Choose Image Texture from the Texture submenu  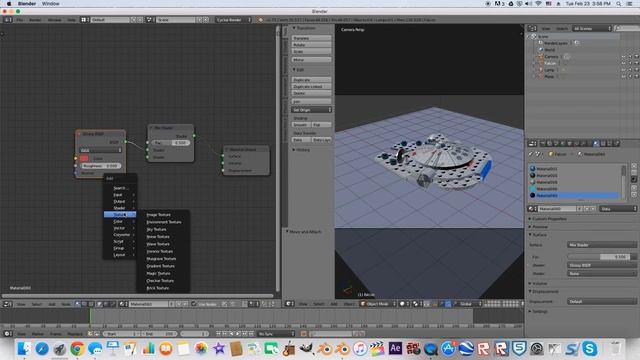[158, 215]
